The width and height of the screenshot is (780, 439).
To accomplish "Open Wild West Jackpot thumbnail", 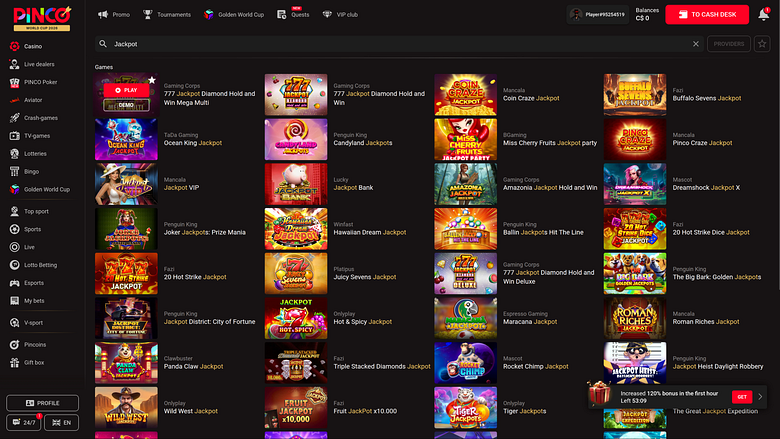I will point(126,408).
